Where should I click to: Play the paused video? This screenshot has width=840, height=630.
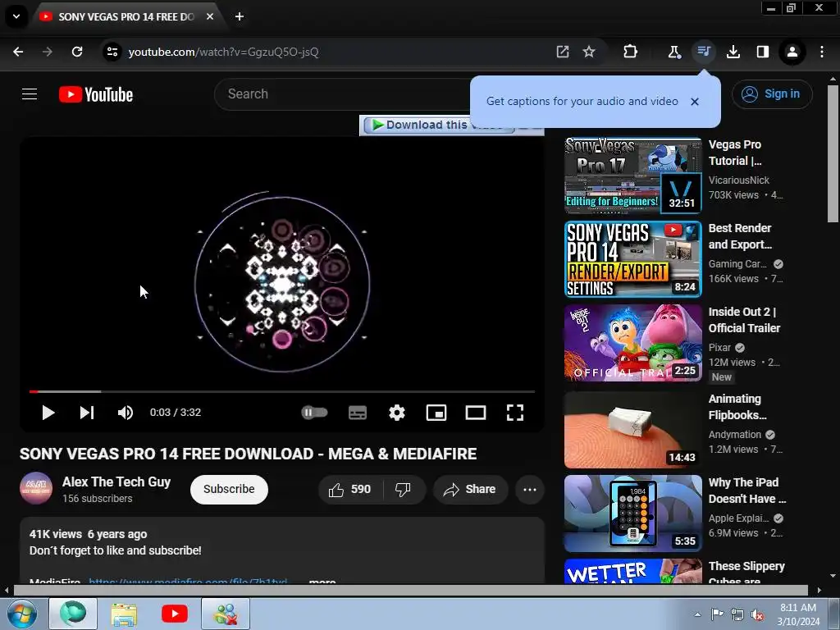click(x=48, y=413)
